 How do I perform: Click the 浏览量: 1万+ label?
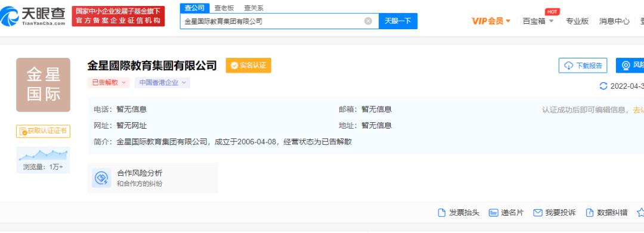[43, 167]
